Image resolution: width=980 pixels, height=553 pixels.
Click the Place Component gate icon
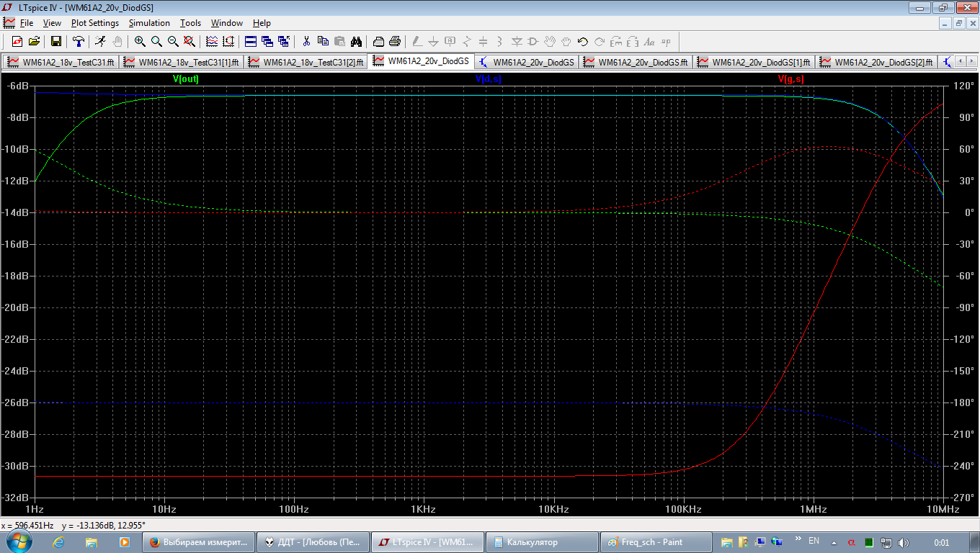(x=533, y=41)
